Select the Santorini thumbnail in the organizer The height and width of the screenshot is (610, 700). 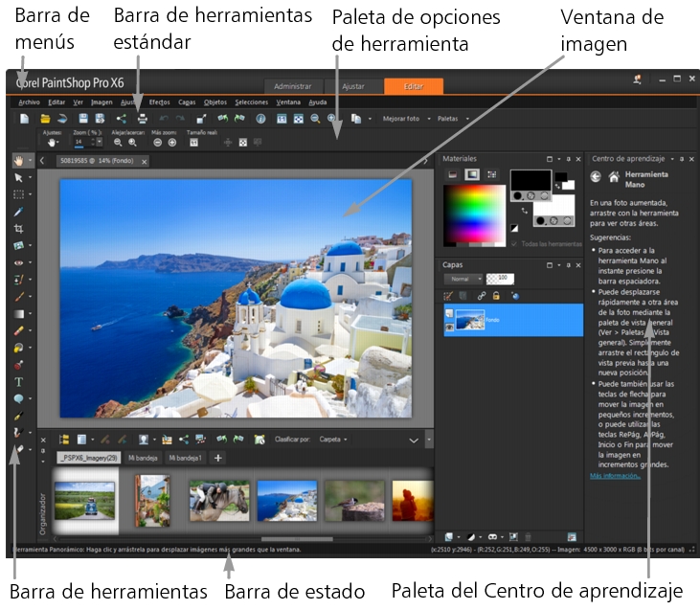(x=285, y=500)
